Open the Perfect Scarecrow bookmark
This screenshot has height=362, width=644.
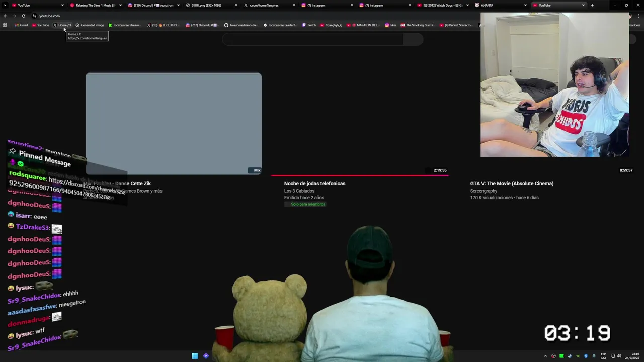tap(456, 25)
